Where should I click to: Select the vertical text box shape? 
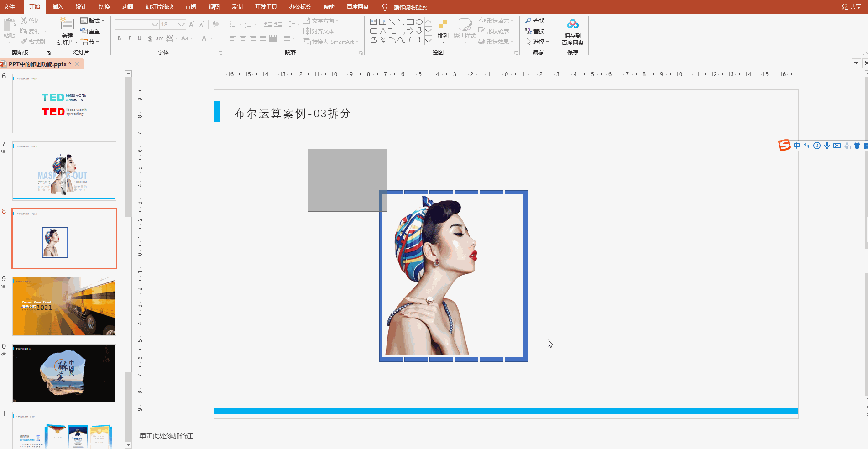(x=382, y=22)
